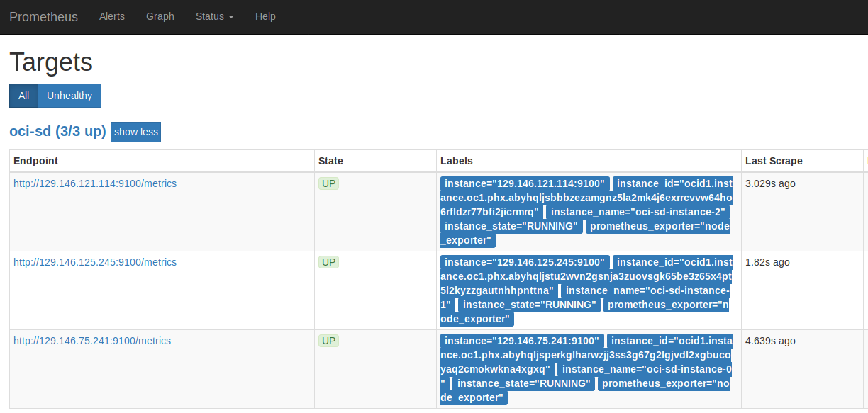Click the Endpoint column header
This screenshot has width=868, height=413.
pyautogui.click(x=35, y=161)
